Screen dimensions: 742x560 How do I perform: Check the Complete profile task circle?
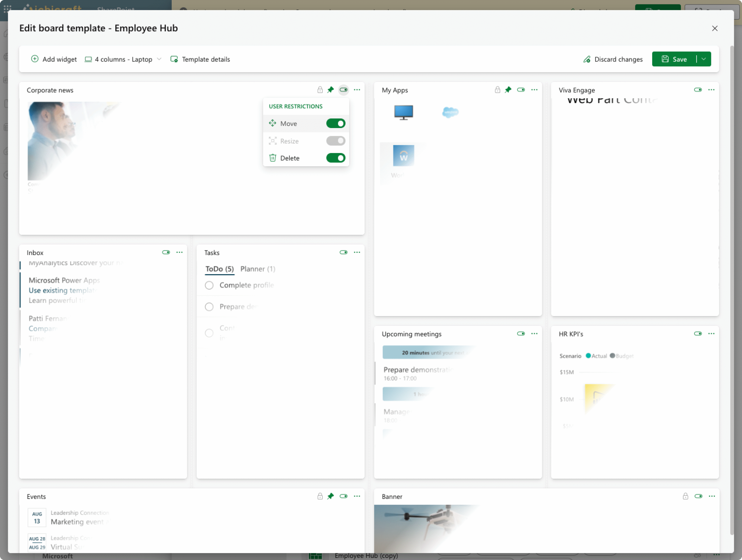pyautogui.click(x=209, y=285)
